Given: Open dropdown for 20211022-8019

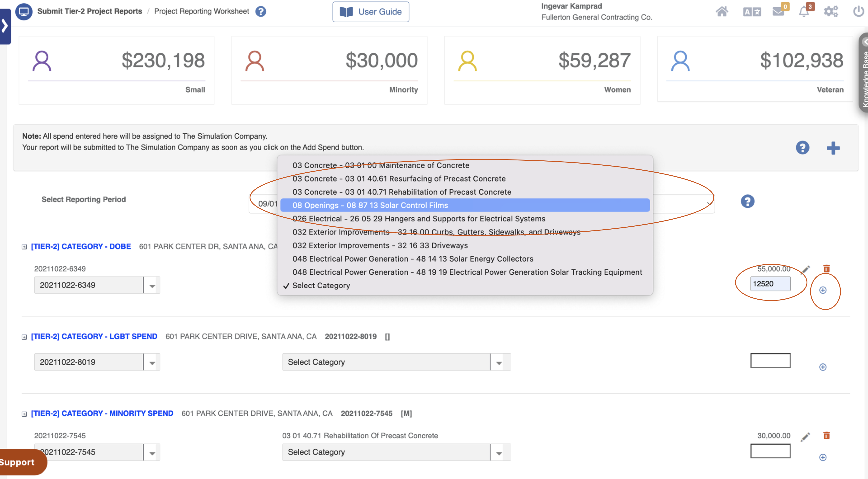Looking at the screenshot, I should 97,362.
